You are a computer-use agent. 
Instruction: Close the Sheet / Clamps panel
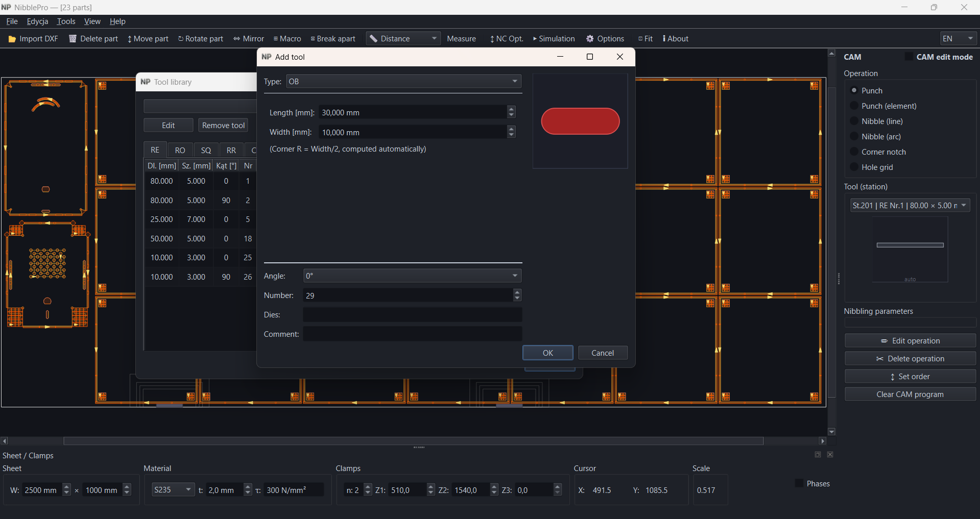pyautogui.click(x=830, y=455)
